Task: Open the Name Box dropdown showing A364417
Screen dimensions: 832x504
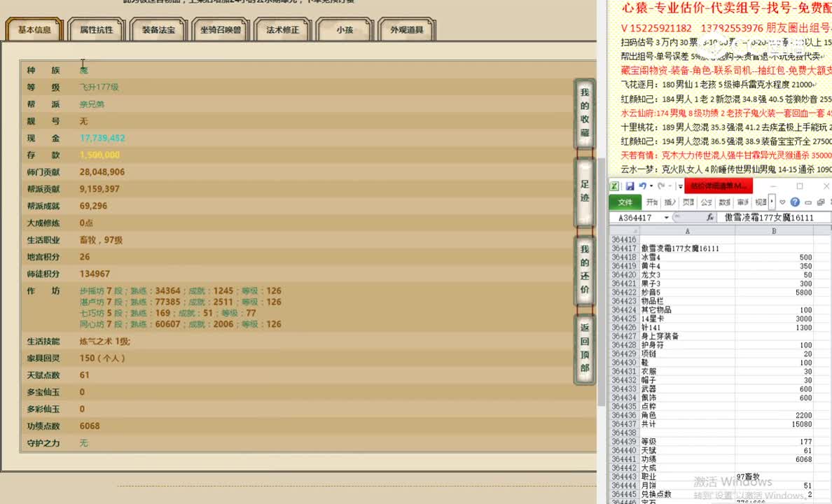Action: pos(666,217)
